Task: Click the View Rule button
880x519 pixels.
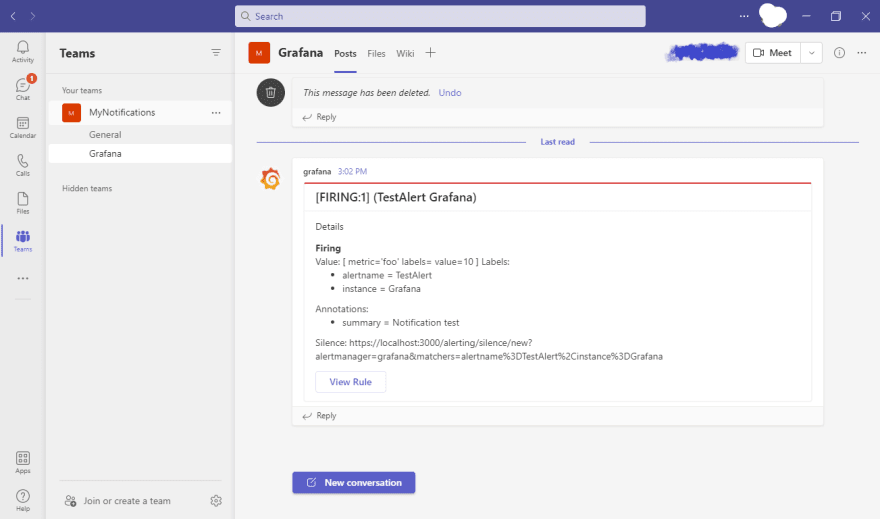Action: (351, 382)
